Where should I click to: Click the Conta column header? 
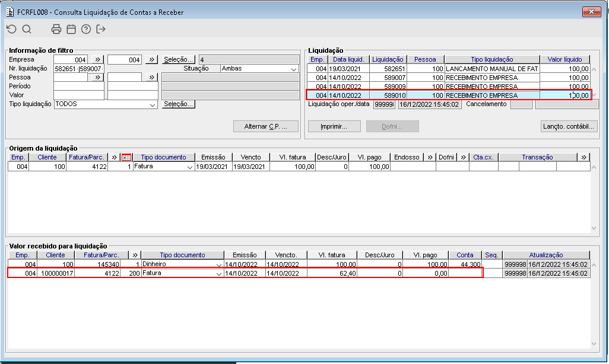point(465,255)
